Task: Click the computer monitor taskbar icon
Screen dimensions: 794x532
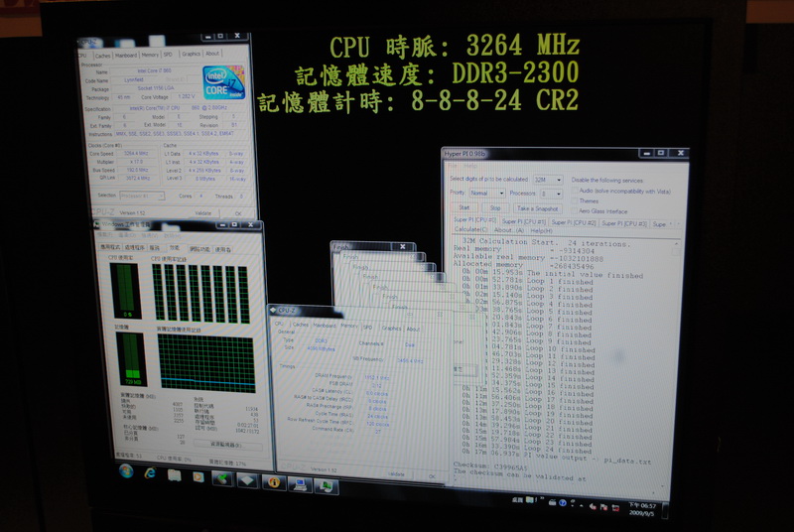Action: point(300,484)
